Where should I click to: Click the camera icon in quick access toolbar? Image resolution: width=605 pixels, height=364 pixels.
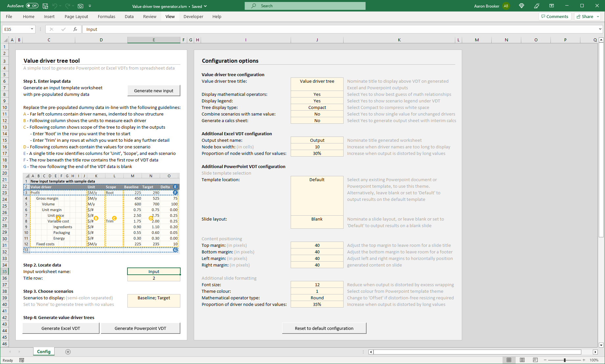80,6
